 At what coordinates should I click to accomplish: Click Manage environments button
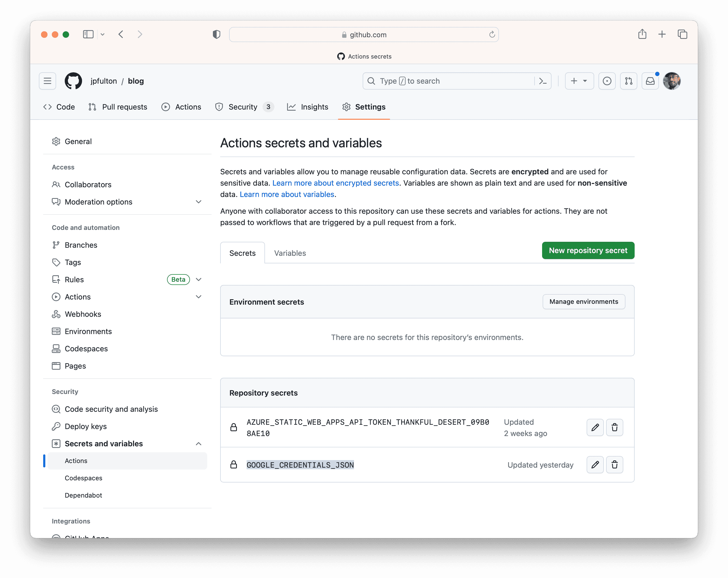pyautogui.click(x=584, y=301)
